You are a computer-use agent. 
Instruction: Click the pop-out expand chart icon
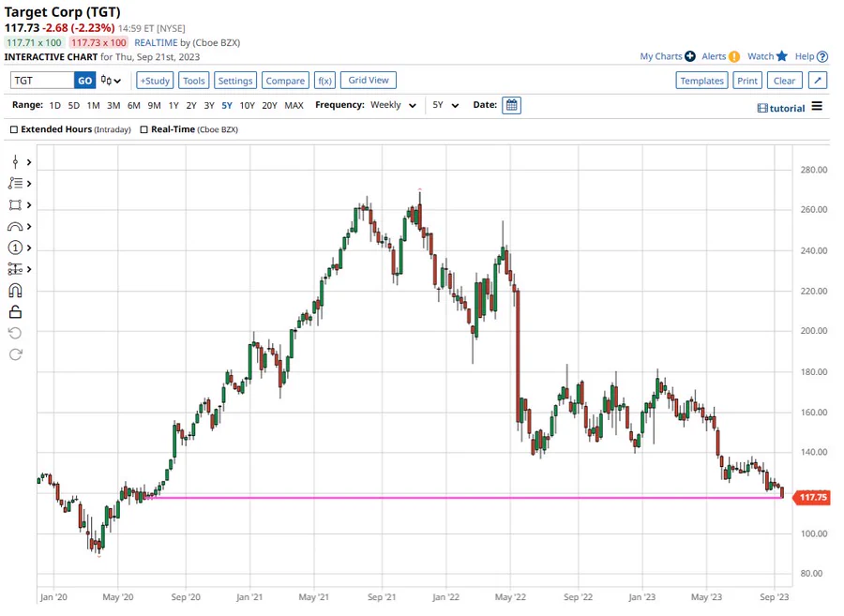point(818,81)
